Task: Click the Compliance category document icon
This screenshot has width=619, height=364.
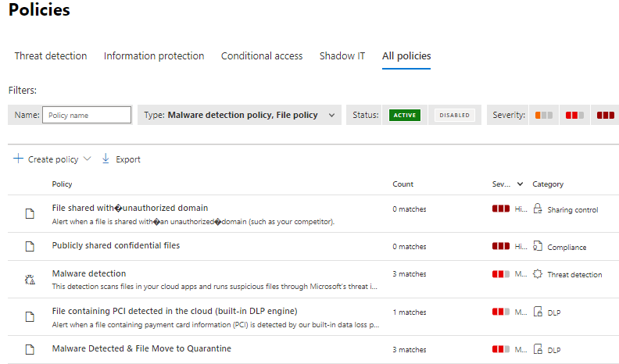Action: point(537,247)
